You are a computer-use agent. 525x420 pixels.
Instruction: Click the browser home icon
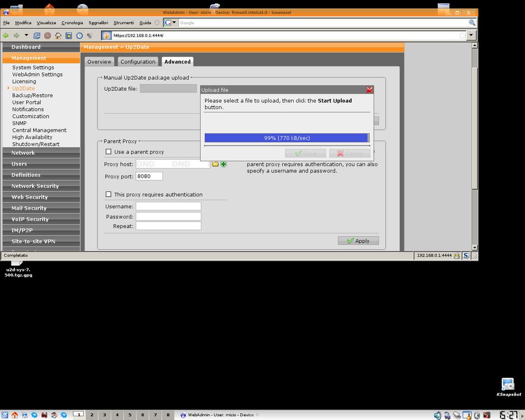(58, 36)
